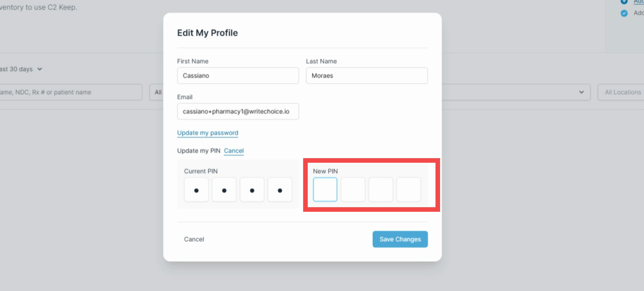Image resolution: width=644 pixels, height=291 pixels.
Task: Open the All filter dropdown
Action: [x=158, y=92]
